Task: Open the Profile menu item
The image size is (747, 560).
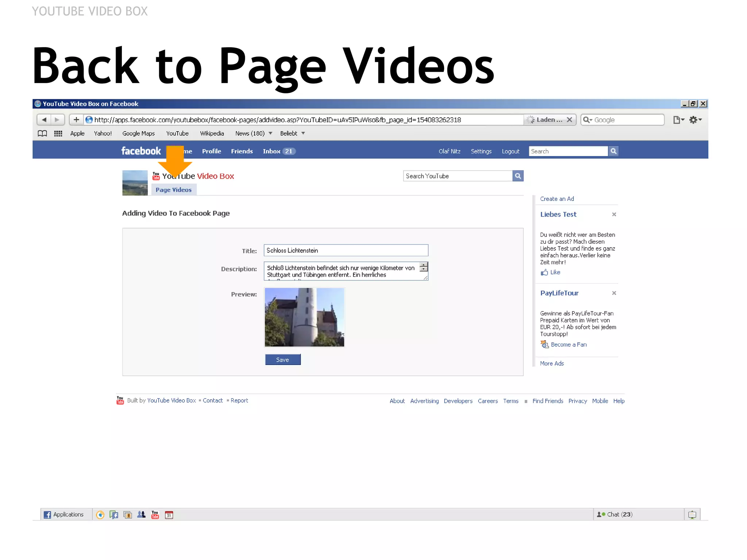Action: [x=212, y=151]
